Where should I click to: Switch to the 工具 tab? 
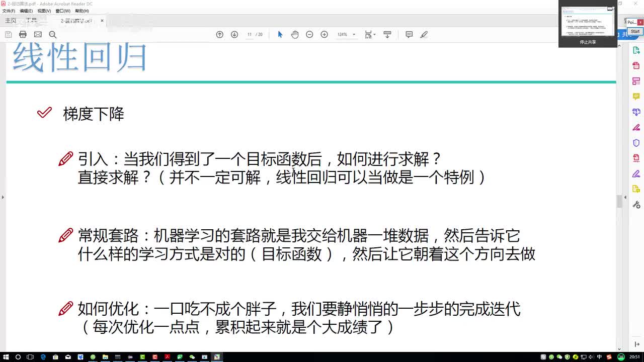(x=32, y=21)
